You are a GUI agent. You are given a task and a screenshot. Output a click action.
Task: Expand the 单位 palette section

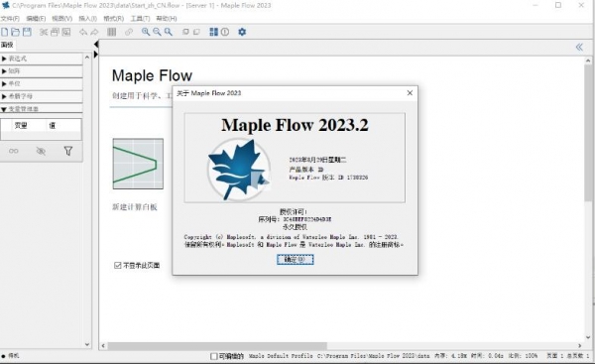click(x=42, y=83)
